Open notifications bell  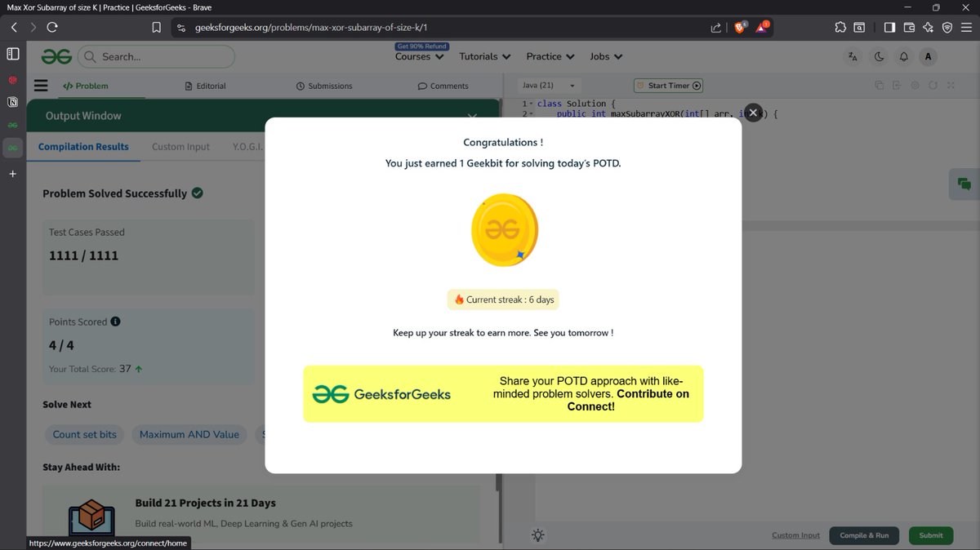[x=903, y=56]
